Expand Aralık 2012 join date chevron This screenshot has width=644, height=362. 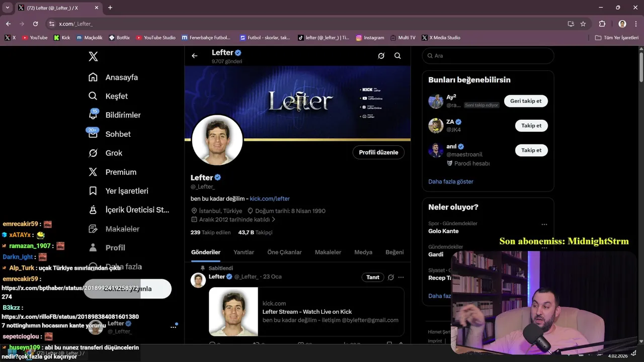[274, 220]
